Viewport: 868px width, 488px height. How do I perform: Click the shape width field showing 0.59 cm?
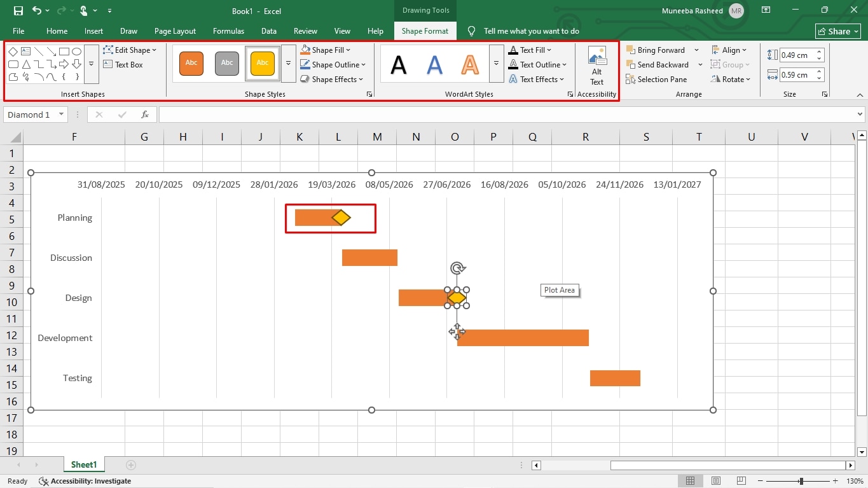797,75
